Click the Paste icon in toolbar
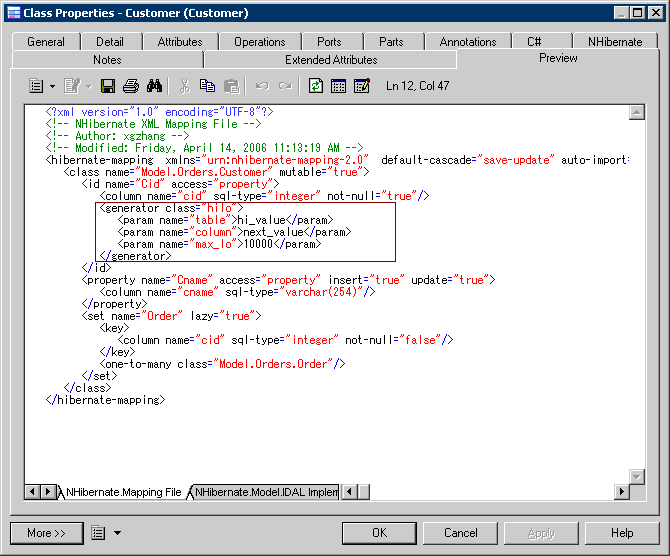This screenshot has height=556, width=670. (x=232, y=86)
